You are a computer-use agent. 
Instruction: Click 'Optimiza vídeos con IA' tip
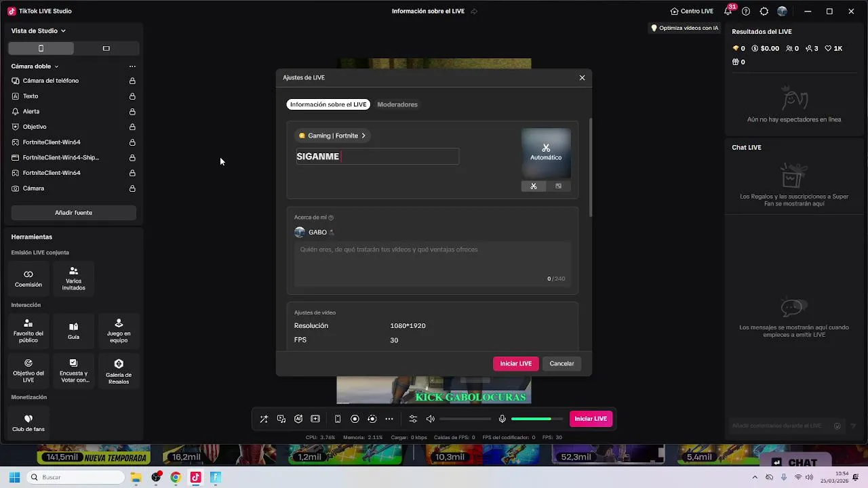coord(684,28)
